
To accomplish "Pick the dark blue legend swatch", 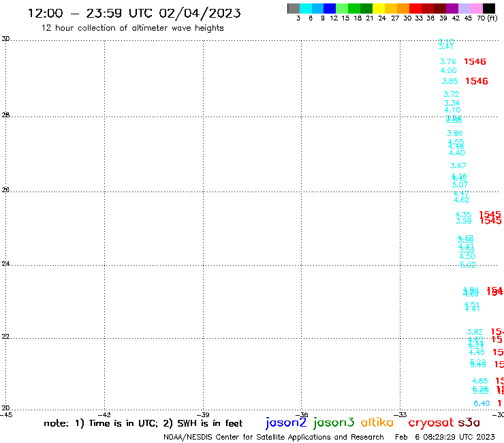I will pyautogui.click(x=330, y=8).
